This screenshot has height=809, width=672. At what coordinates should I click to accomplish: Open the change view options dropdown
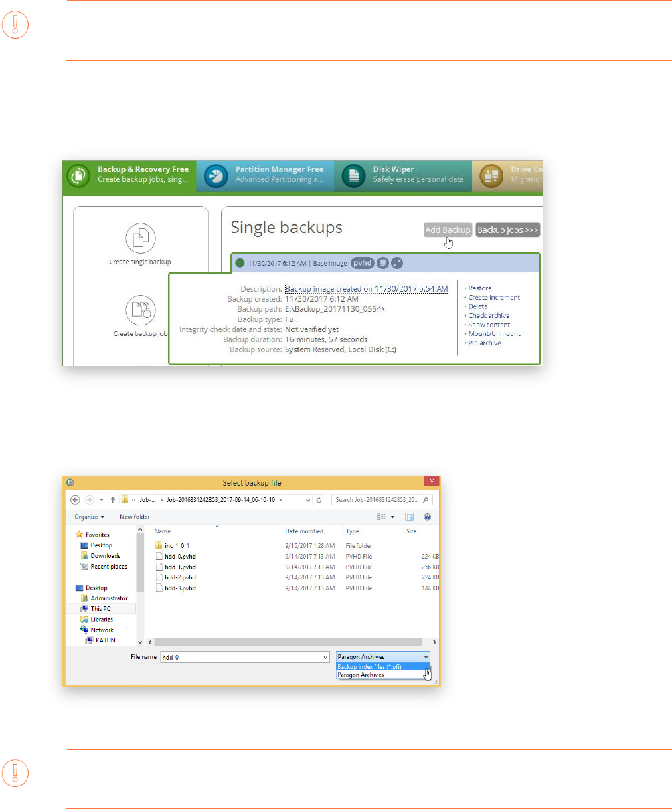tap(393, 517)
